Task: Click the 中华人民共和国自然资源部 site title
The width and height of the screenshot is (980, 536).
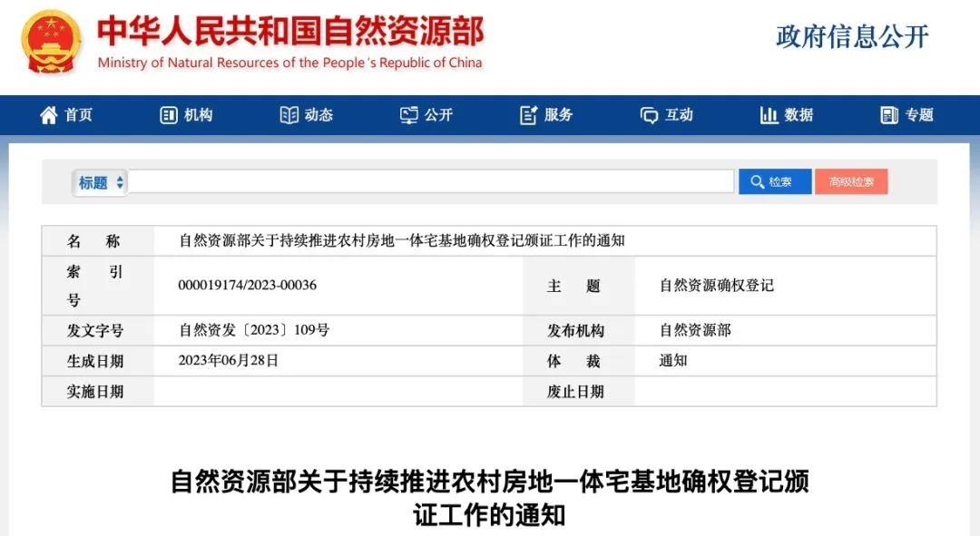Action: pyautogui.click(x=290, y=32)
